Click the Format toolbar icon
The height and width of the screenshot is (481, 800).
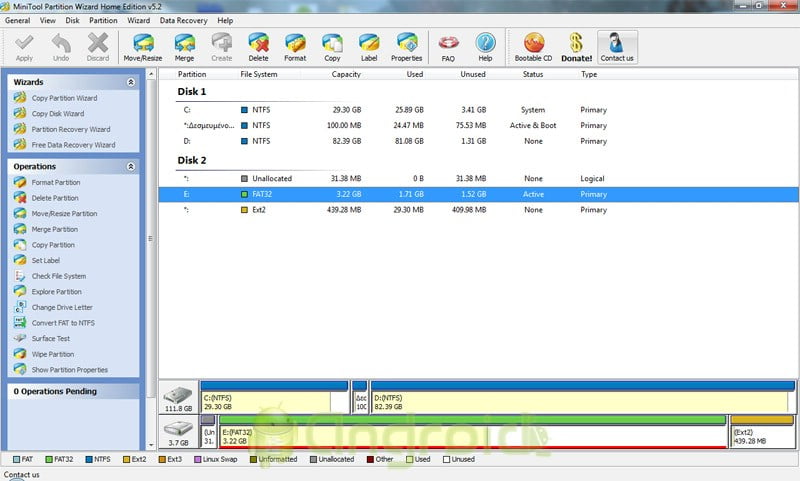[x=295, y=47]
